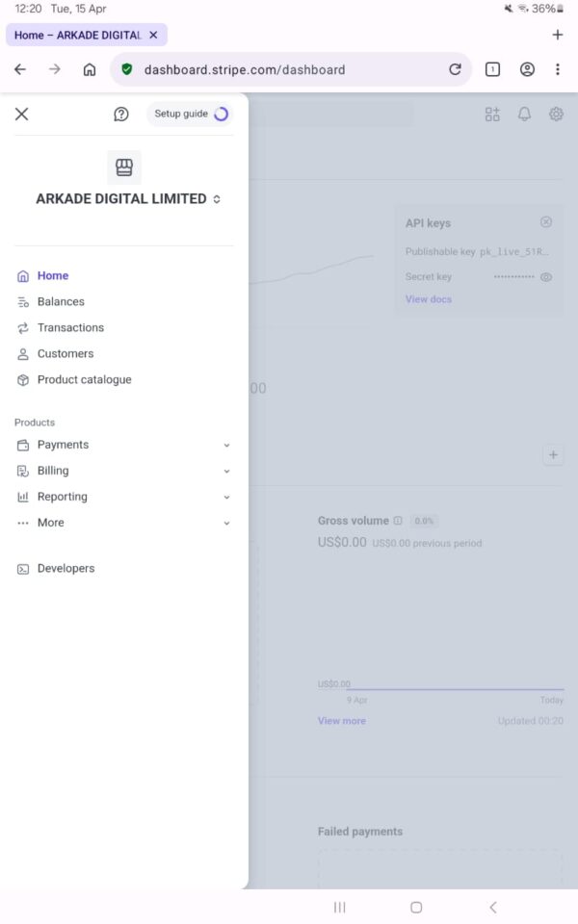Expand the More section
This screenshot has height=924, width=578.
(123, 523)
